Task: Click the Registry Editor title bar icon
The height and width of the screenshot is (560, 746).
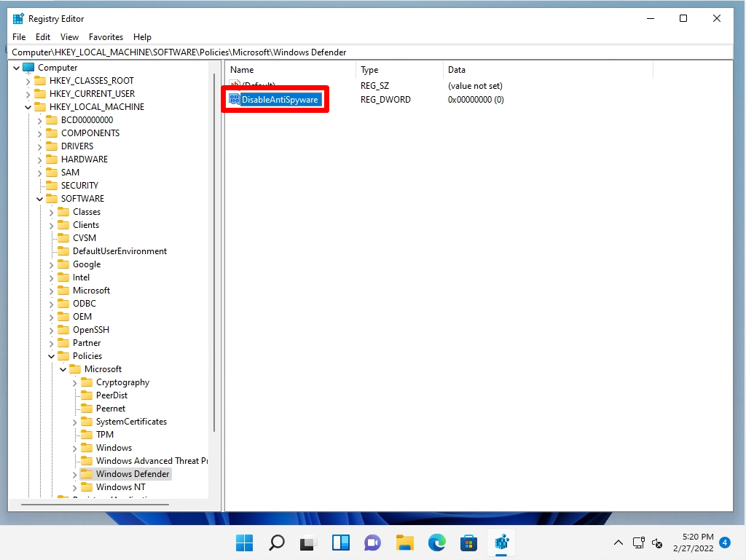Action: (x=18, y=18)
